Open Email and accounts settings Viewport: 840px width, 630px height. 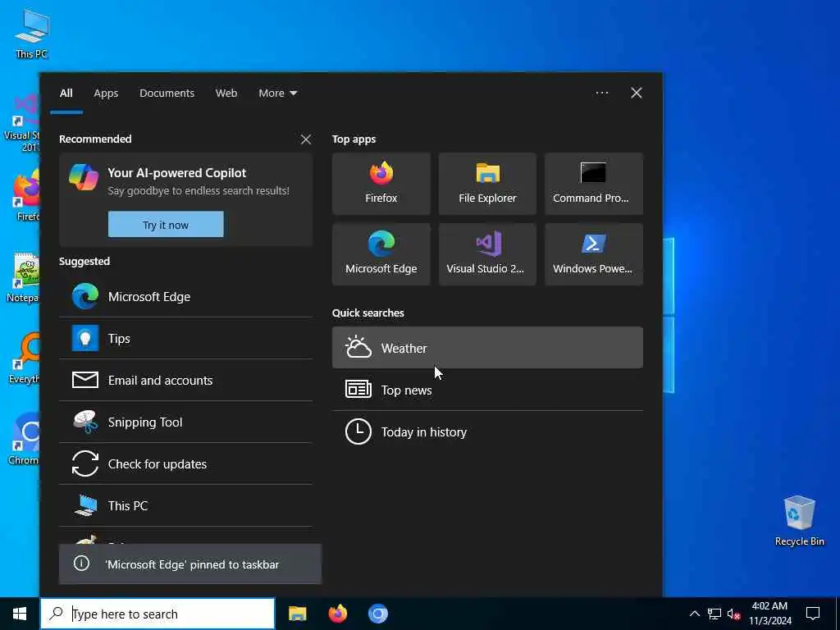(186, 380)
